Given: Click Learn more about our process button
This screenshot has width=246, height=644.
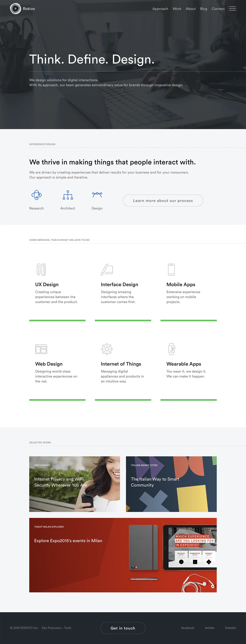Looking at the screenshot, I should pos(163,201).
